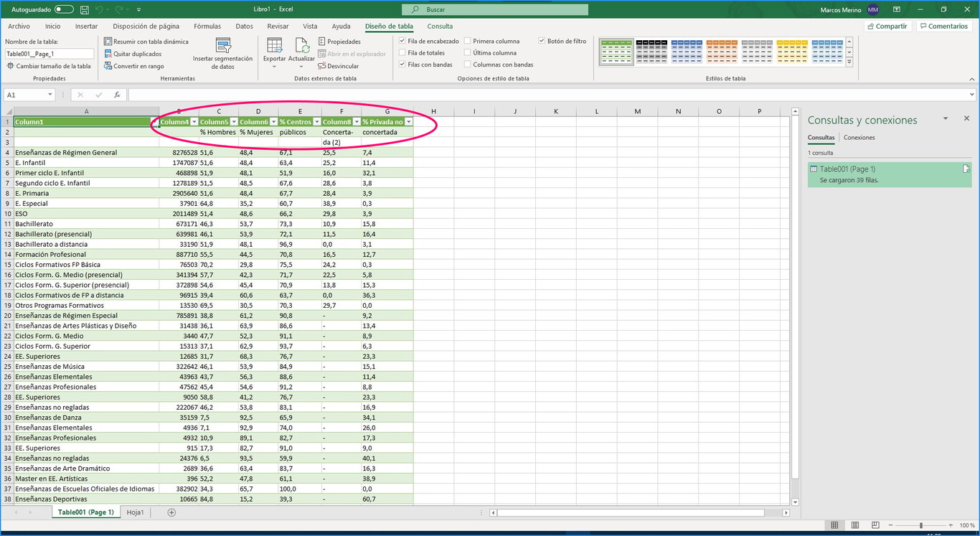The width and height of the screenshot is (980, 536).
Task: Uncheck Botón de filtro
Action: [x=542, y=41]
